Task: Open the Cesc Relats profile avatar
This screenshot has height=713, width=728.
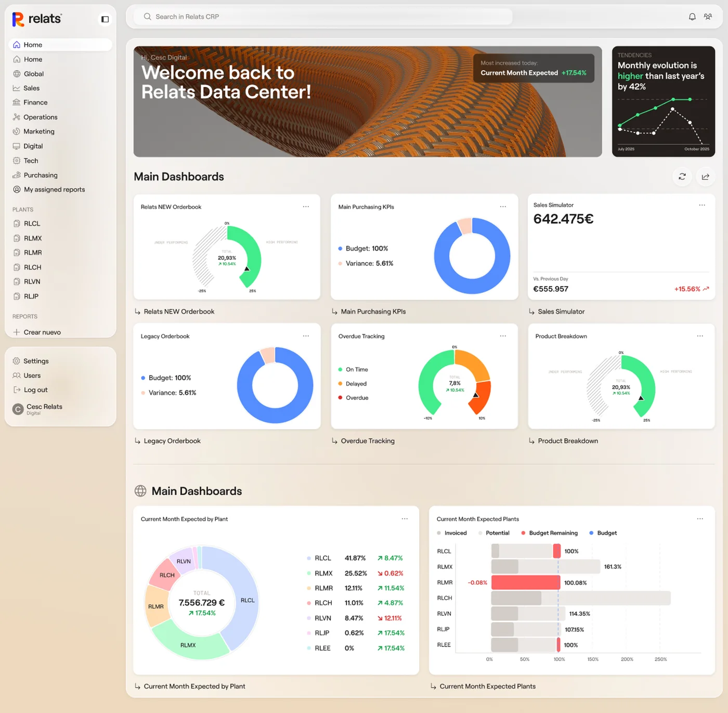Action: tap(18, 409)
